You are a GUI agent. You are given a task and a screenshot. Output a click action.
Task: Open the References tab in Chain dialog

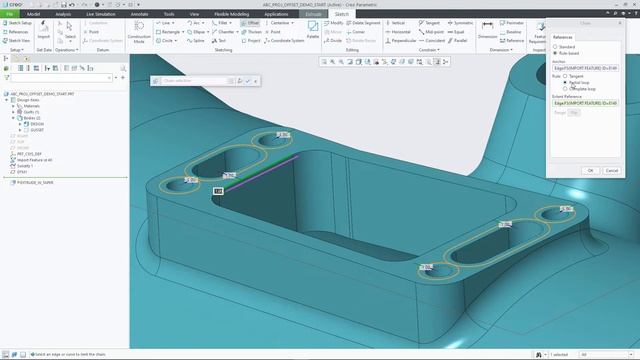click(x=562, y=37)
